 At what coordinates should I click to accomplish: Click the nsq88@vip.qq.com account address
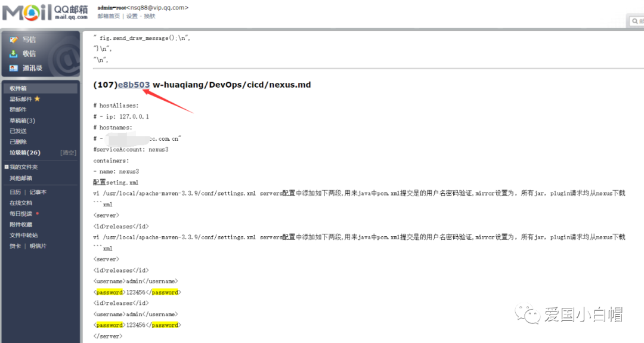(157, 7)
